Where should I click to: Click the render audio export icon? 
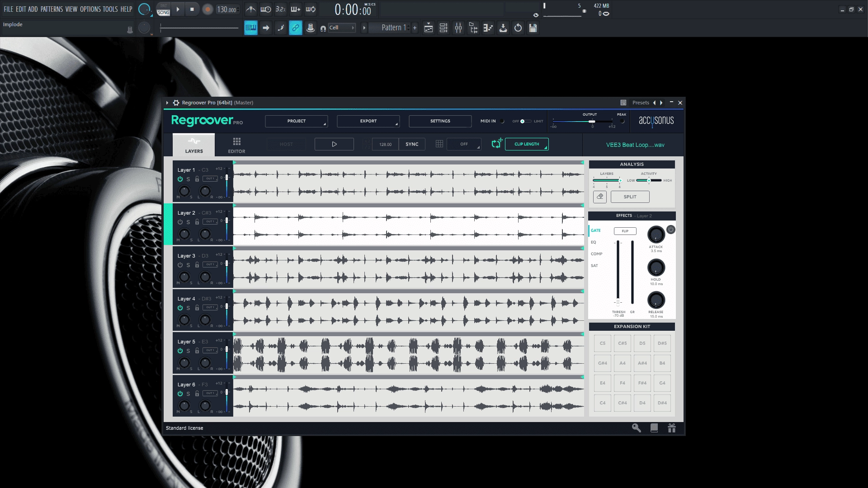503,28
